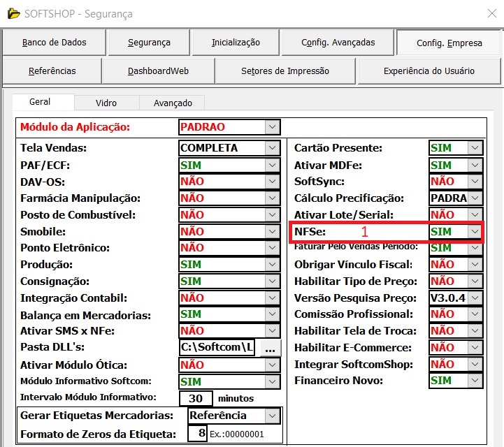Expand the Cartão Presente dropdown
The height and width of the screenshot is (447, 504).
coord(475,148)
